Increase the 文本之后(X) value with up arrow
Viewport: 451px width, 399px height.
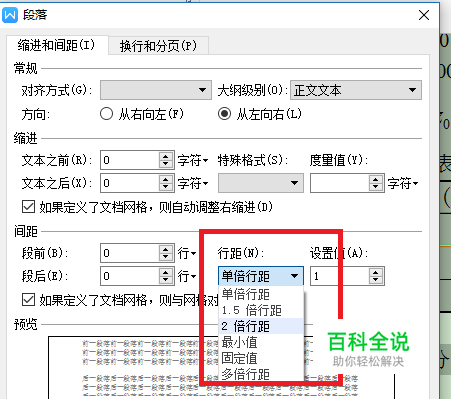click(166, 179)
